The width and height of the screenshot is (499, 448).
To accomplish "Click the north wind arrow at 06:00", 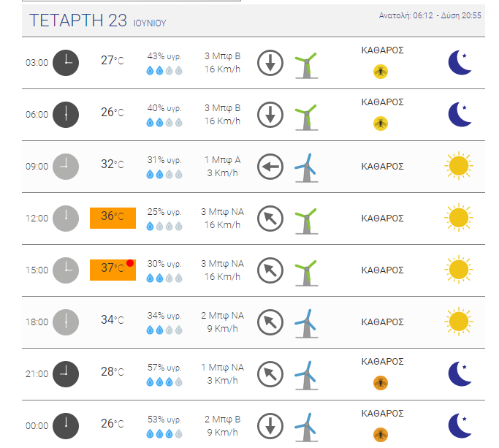I will 270,115.
